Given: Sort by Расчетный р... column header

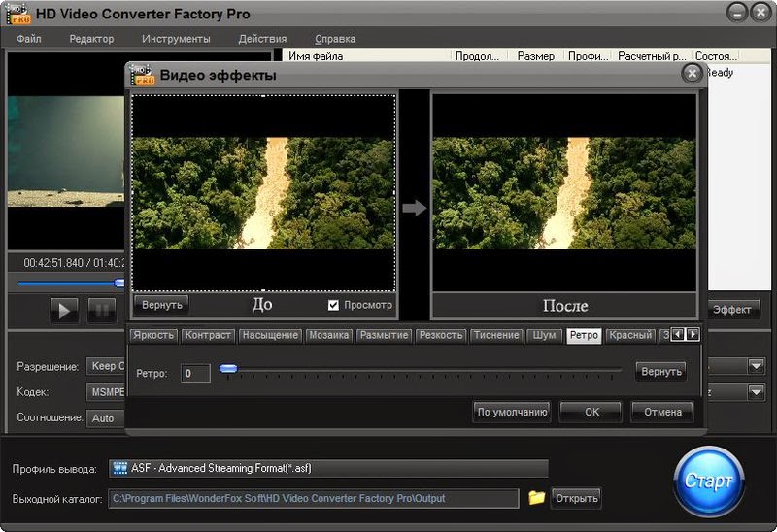Looking at the screenshot, I should click(652, 56).
